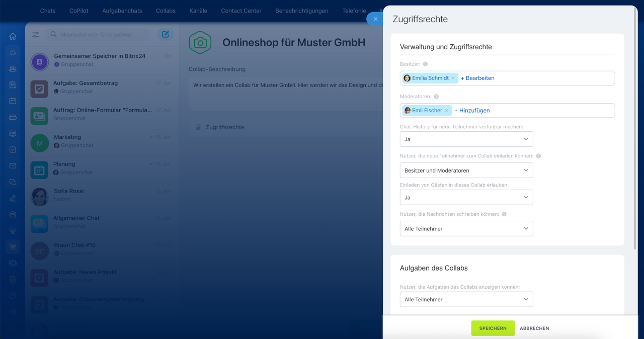Click the people/employees sidebar icon
The width and height of the screenshot is (644, 339).
13,69
